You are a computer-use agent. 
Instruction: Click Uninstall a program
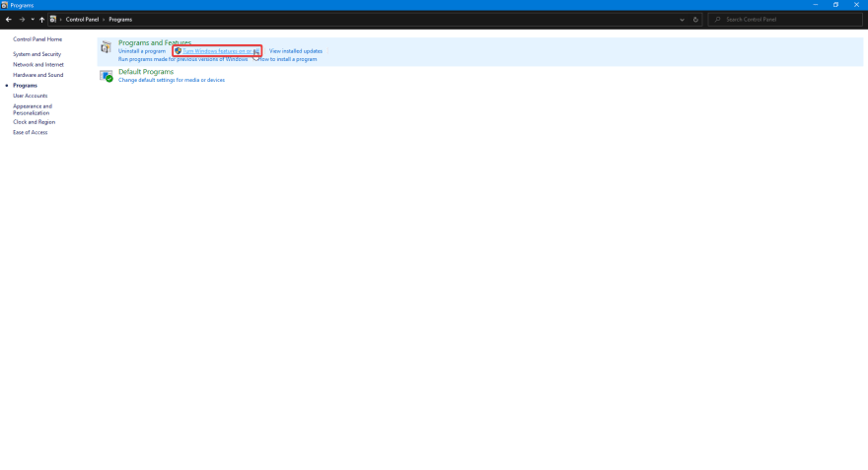point(142,51)
